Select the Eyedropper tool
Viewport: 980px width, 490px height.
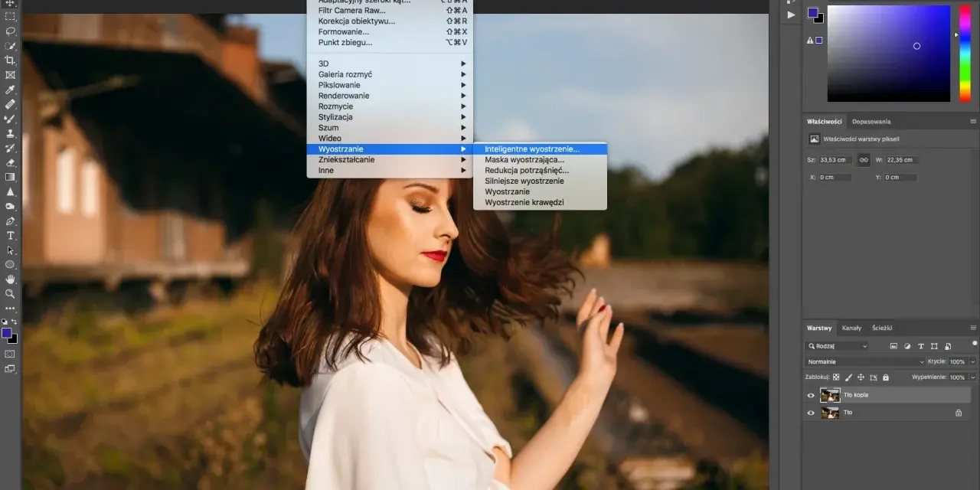[10, 90]
